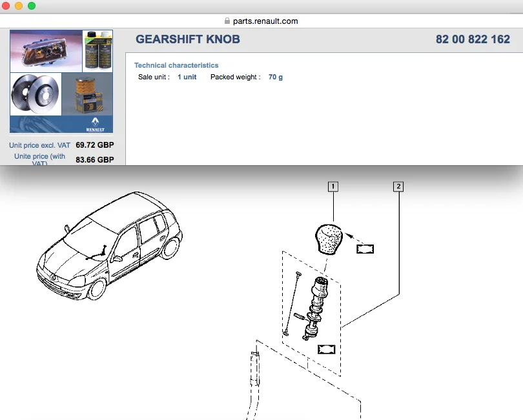Click the gearshift knob drawing
The image size is (523, 420).
pyautogui.click(x=329, y=239)
